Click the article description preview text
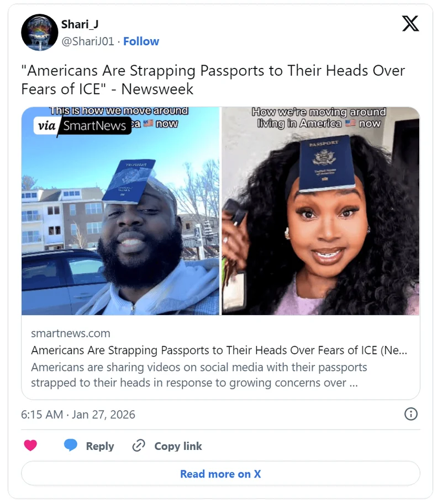Viewport: 442px width, 504px height. tap(199, 375)
